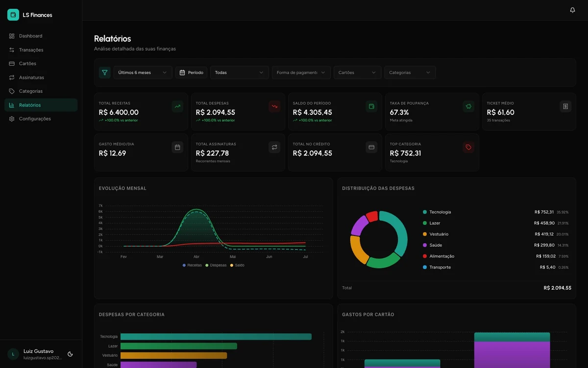
Task: Click the Período date button
Action: tap(191, 73)
